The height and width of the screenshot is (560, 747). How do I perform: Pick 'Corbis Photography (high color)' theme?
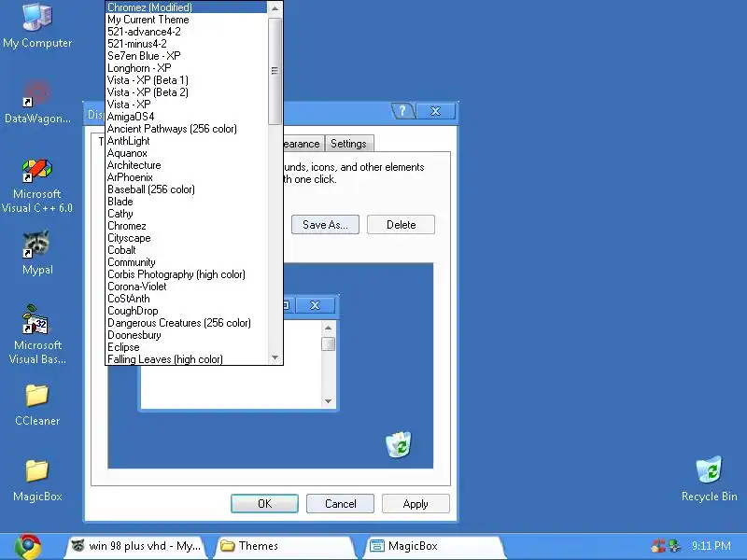[186, 274]
